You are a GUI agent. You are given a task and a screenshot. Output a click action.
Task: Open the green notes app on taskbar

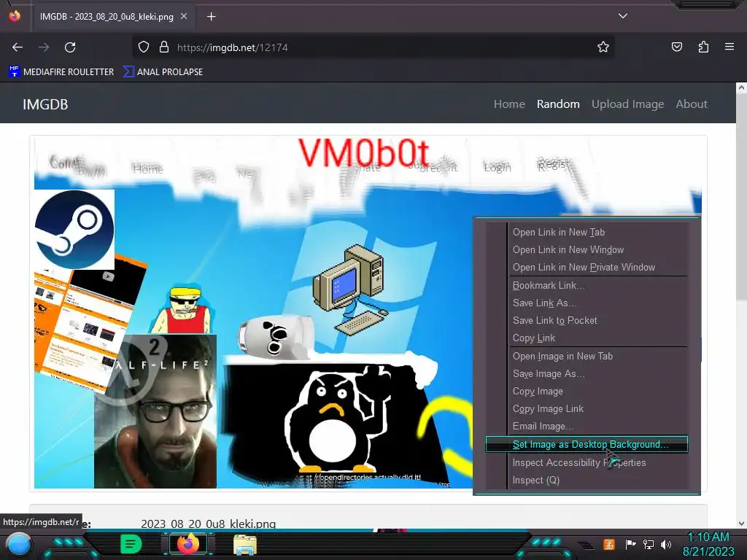click(x=131, y=544)
